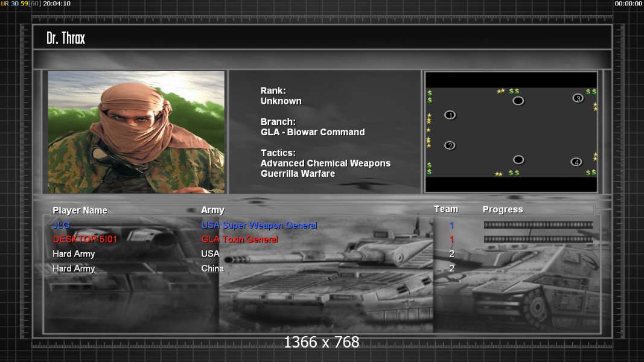Click the China army entry
The height and width of the screenshot is (362, 644).
pos(212,268)
